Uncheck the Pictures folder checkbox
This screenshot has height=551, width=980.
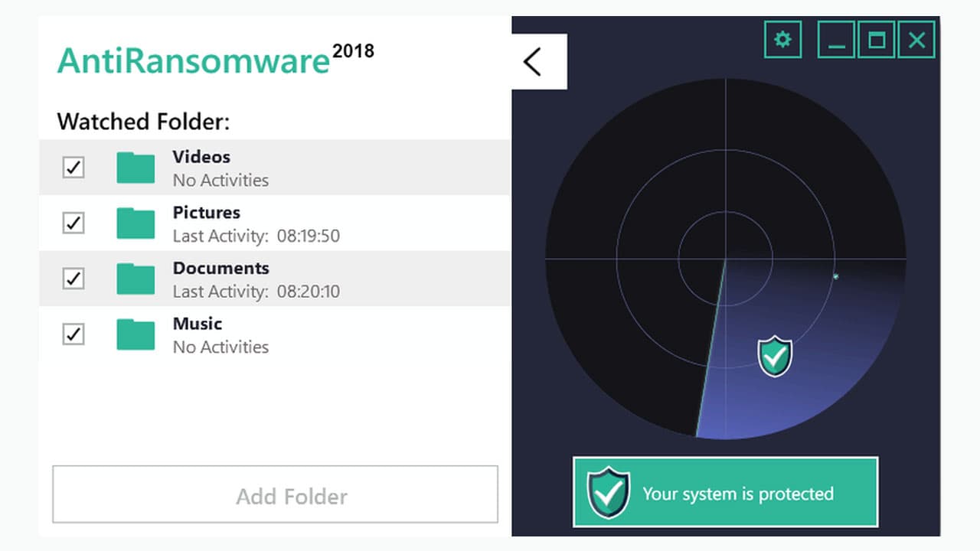[x=73, y=223]
